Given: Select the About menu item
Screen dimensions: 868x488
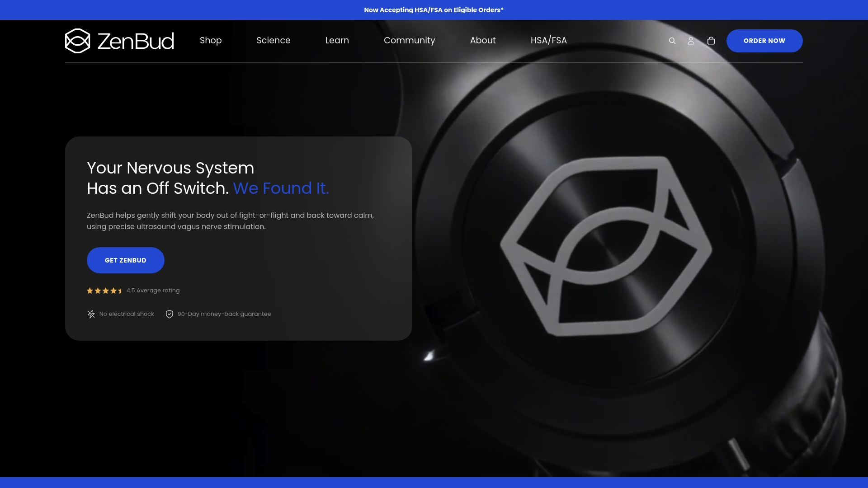Looking at the screenshot, I should coord(483,41).
